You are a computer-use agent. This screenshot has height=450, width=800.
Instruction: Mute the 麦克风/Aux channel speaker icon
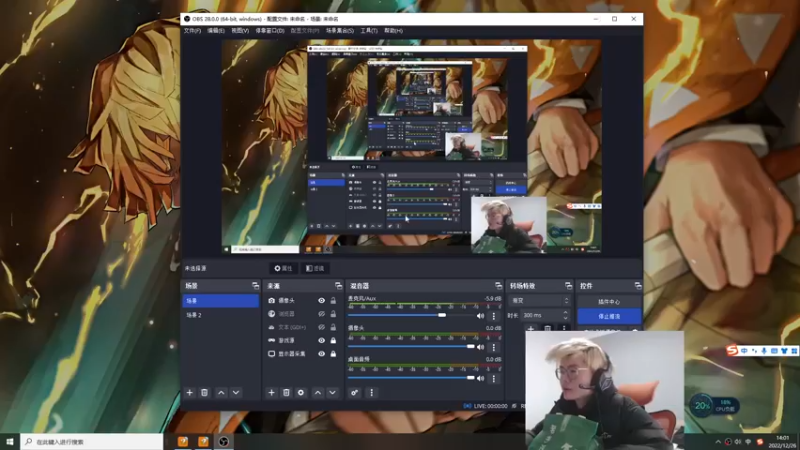(x=480, y=316)
